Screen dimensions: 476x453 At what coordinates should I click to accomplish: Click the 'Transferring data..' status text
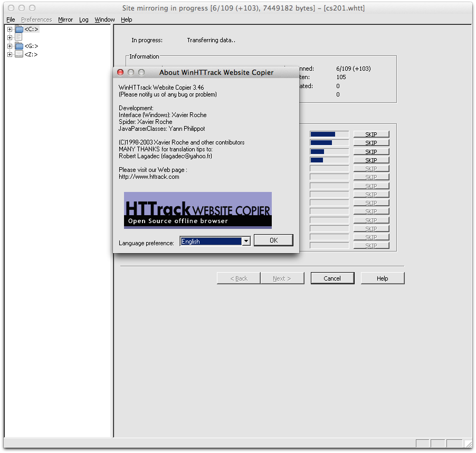tap(211, 40)
